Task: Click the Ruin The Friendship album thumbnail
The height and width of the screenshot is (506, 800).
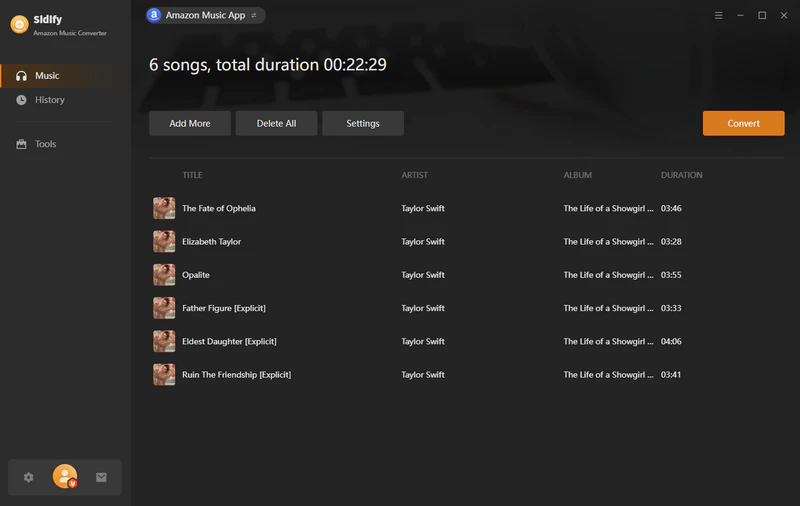Action: (x=164, y=375)
